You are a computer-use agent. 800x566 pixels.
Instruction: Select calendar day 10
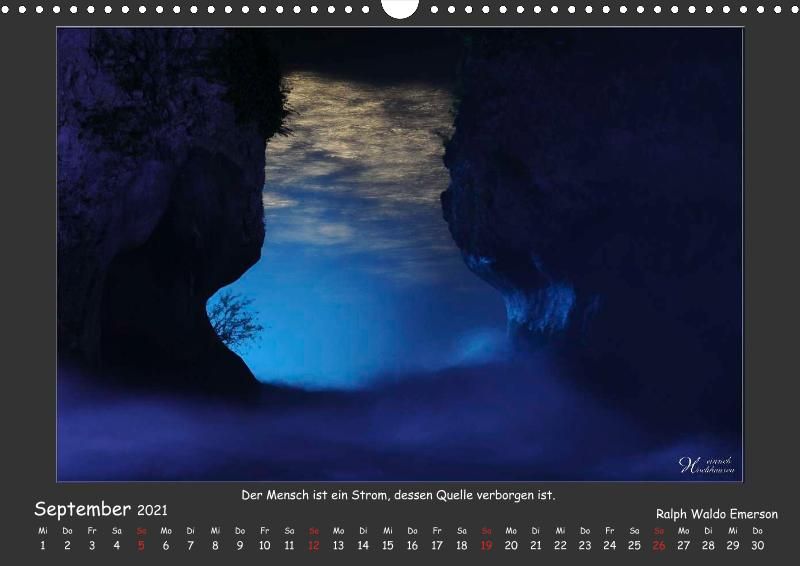click(264, 545)
